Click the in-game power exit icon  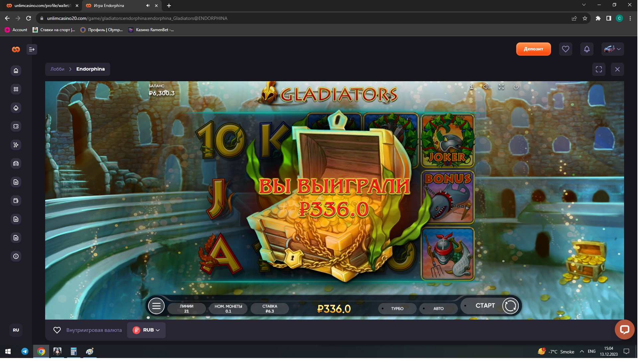pos(516,87)
